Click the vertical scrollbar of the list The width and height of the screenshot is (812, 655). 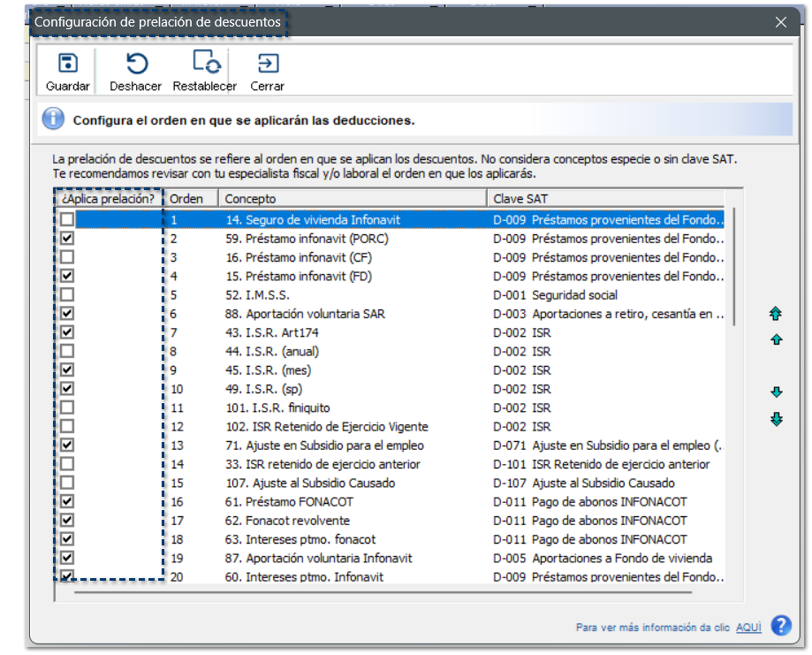[733, 265]
